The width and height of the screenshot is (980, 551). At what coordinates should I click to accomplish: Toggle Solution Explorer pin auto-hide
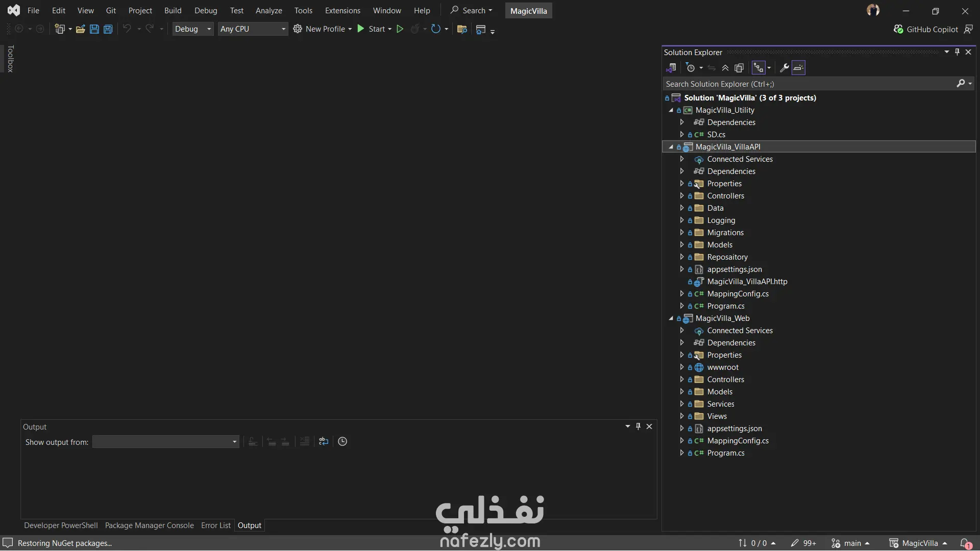click(957, 52)
